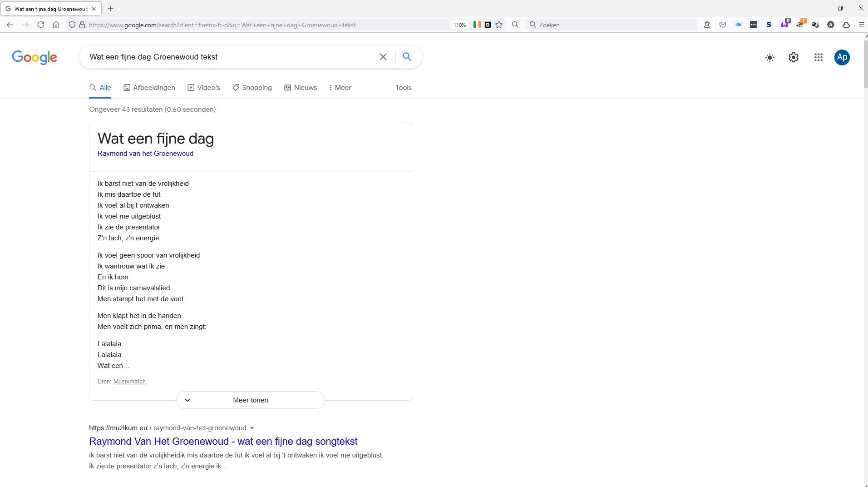Click lyric line 'Men klapt het in de handen'
This screenshot has width=868, height=487.
pos(139,316)
